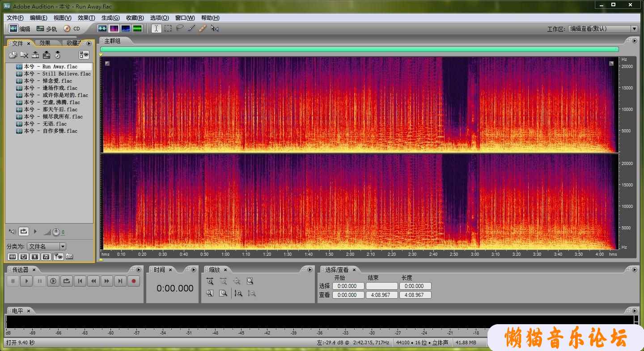Open the Zoom panel menu arrow
Image resolution: width=644 pixels, height=351 pixels.
point(309,270)
